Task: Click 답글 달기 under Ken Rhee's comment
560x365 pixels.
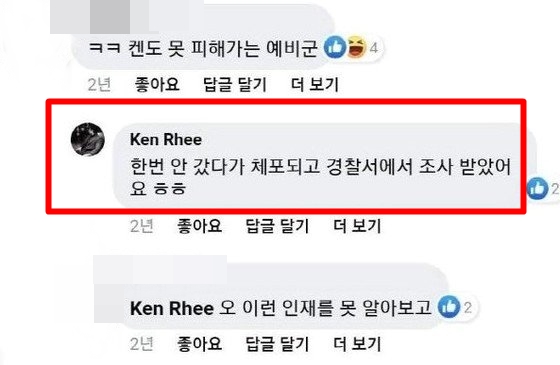Action: 278,226
